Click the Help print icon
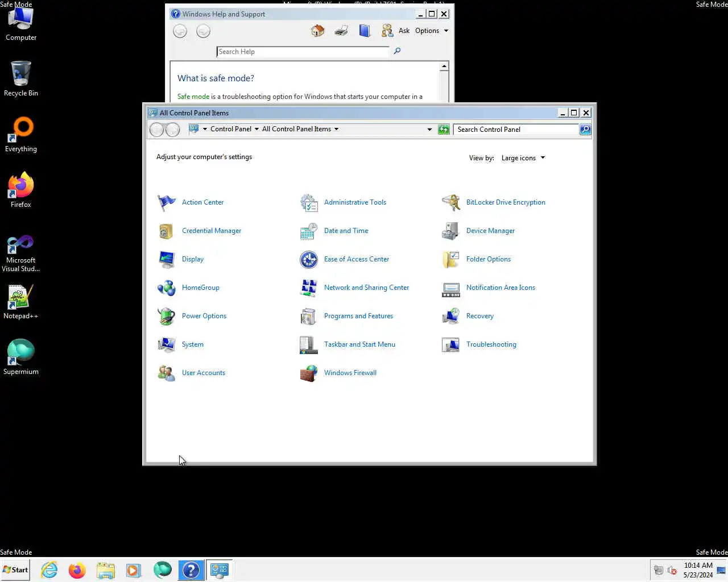 [x=341, y=31]
